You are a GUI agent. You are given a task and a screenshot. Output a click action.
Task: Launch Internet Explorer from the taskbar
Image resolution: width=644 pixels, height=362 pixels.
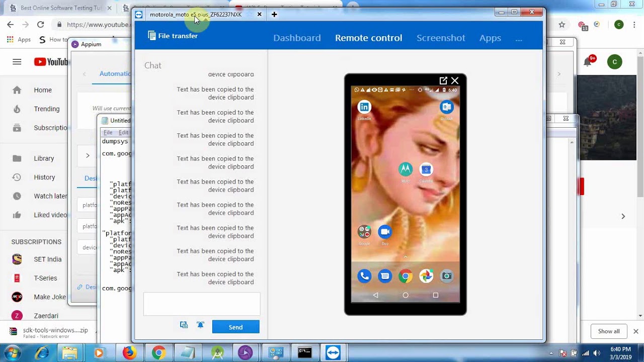click(41, 352)
